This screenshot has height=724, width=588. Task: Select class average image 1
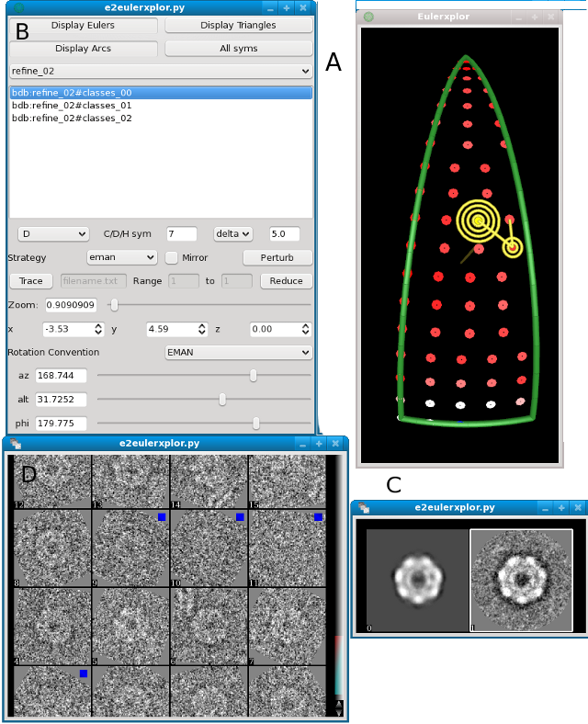pyautogui.click(x=521, y=581)
